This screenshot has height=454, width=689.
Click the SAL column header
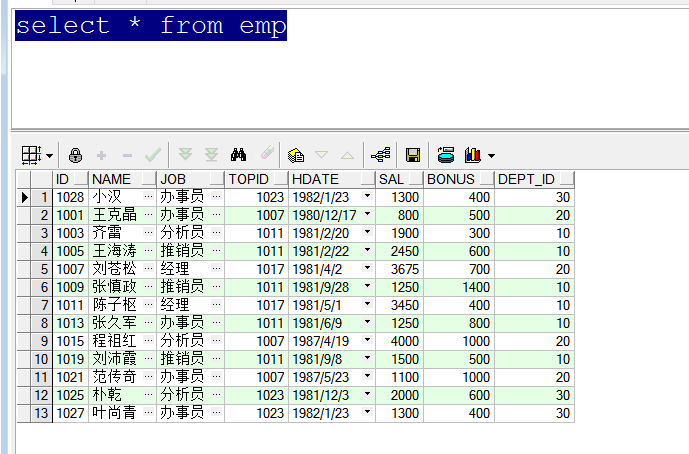[x=398, y=179]
